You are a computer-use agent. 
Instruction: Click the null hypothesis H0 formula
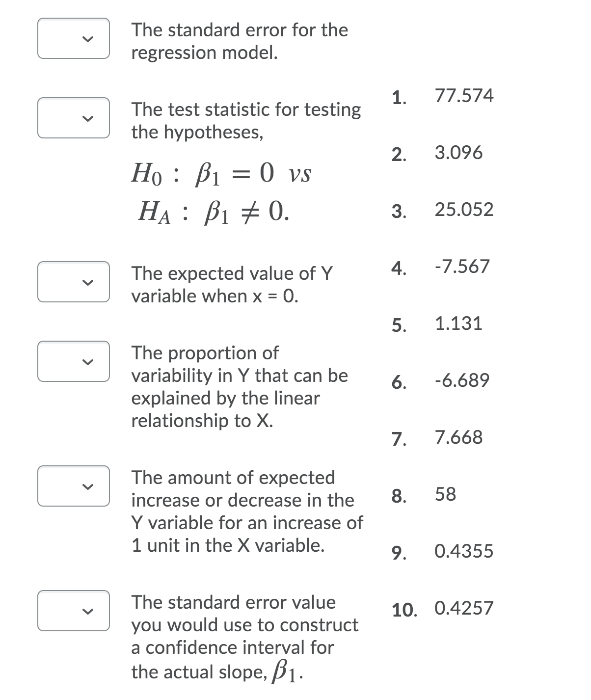(221, 174)
